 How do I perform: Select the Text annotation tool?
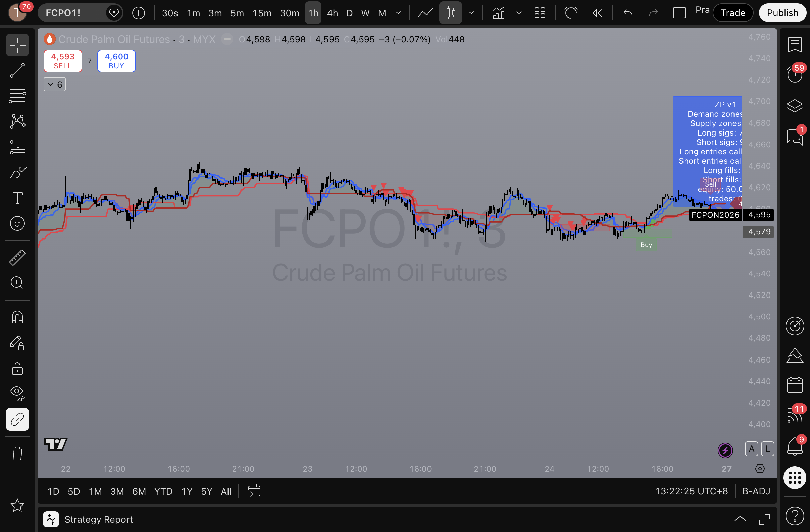pyautogui.click(x=17, y=198)
